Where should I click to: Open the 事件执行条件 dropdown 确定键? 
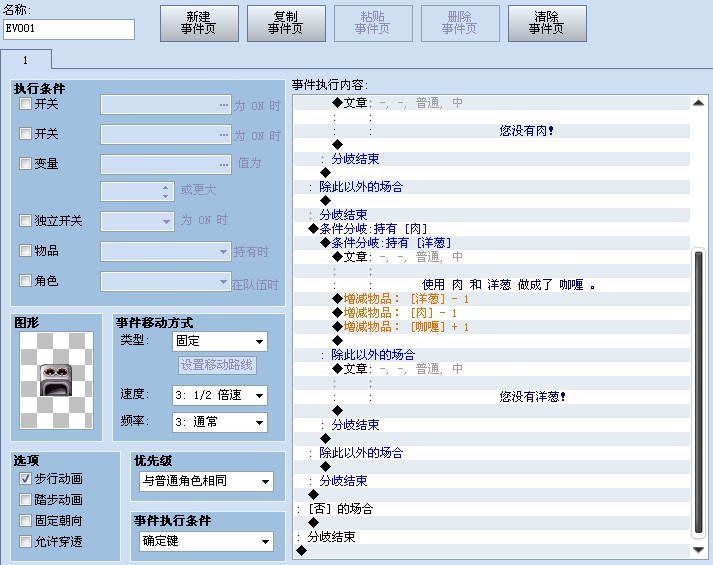[x=206, y=541]
